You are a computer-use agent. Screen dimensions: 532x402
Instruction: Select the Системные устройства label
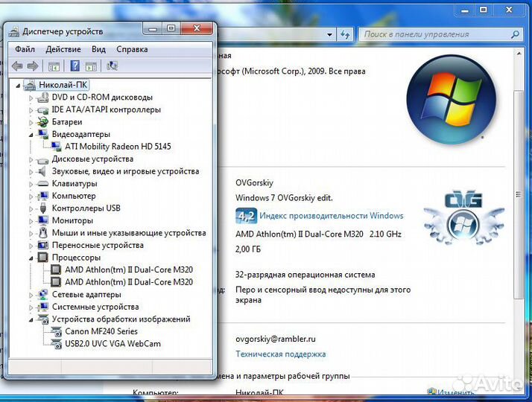95,307
